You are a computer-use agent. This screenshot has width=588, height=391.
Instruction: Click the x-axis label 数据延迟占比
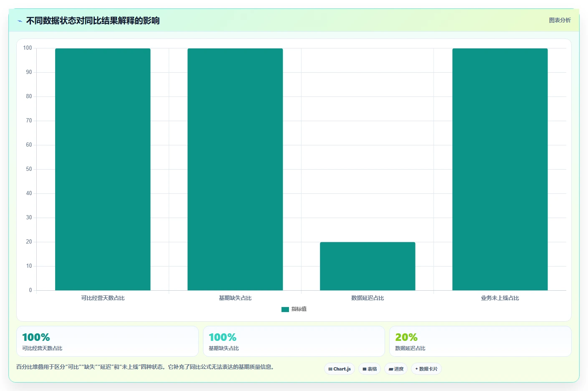coord(367,298)
